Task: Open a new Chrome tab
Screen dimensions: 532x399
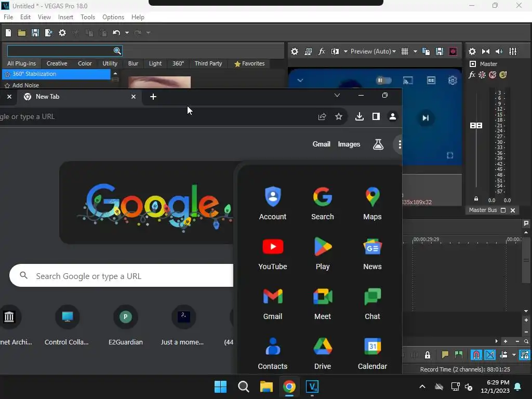Action: pyautogui.click(x=153, y=97)
